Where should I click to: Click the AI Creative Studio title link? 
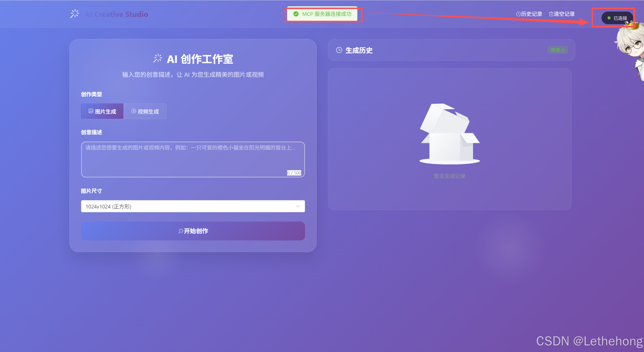point(116,14)
